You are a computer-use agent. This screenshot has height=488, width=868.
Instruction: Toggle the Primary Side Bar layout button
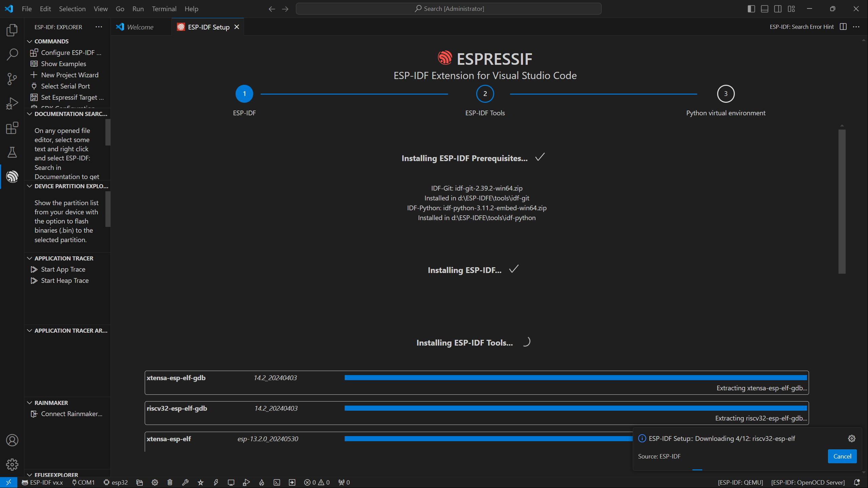[x=751, y=9]
